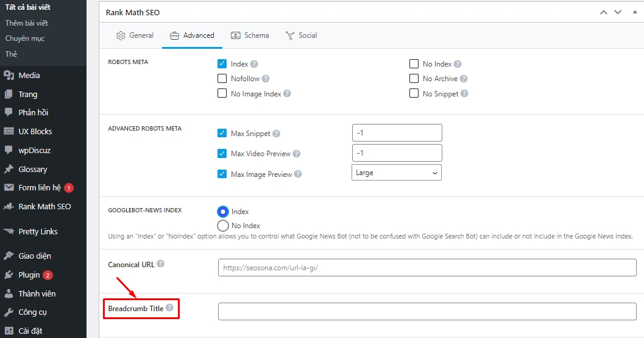
Task: Enable the No Image Index checkbox
Action: pos(222,93)
